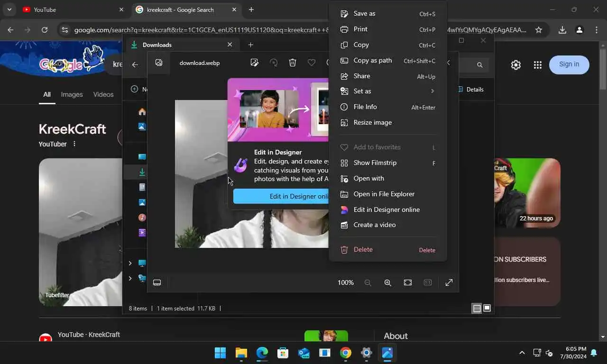The image size is (607, 364).
Task: Choose Save as in context menu
Action: [x=387, y=14]
